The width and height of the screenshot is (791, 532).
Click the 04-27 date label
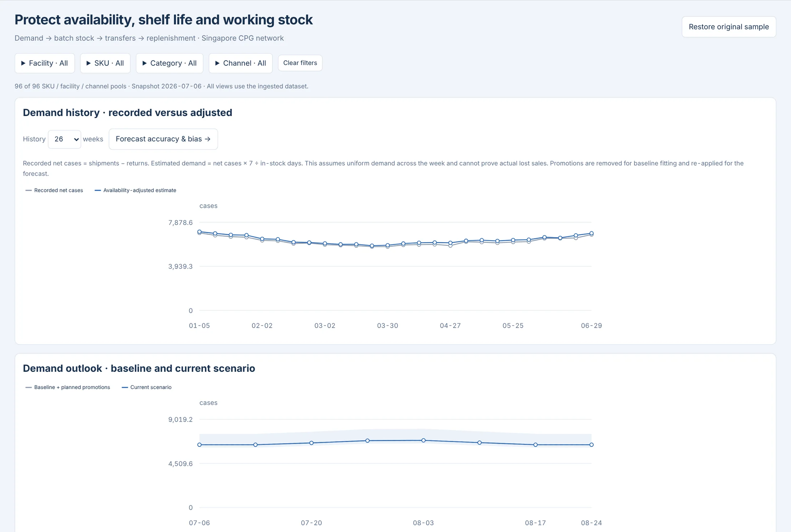pos(450,326)
